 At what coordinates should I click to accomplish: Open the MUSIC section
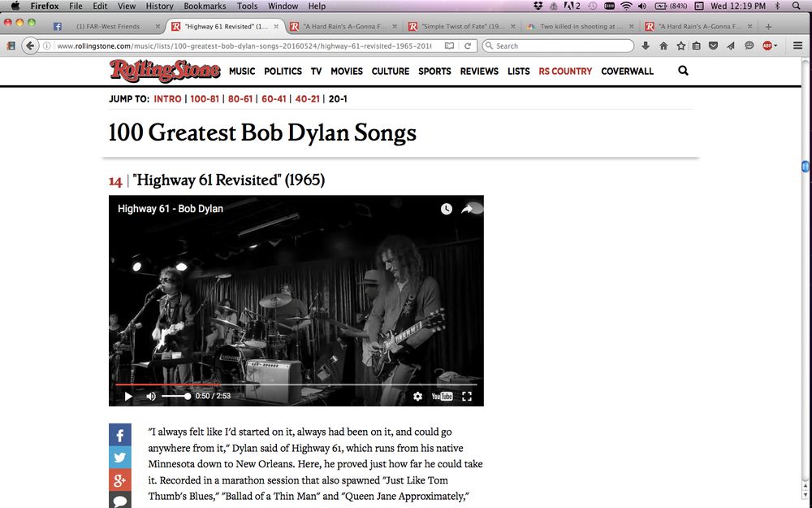pos(242,71)
